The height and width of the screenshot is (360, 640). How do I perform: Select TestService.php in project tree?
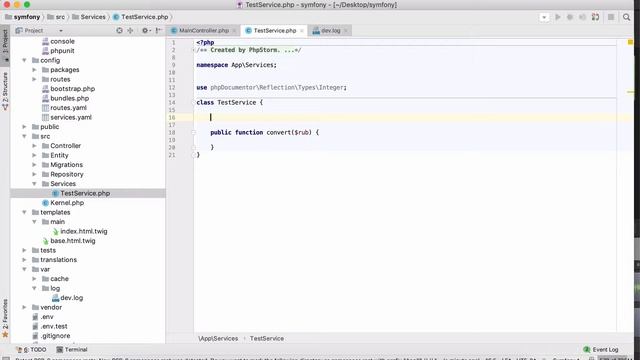point(85,193)
